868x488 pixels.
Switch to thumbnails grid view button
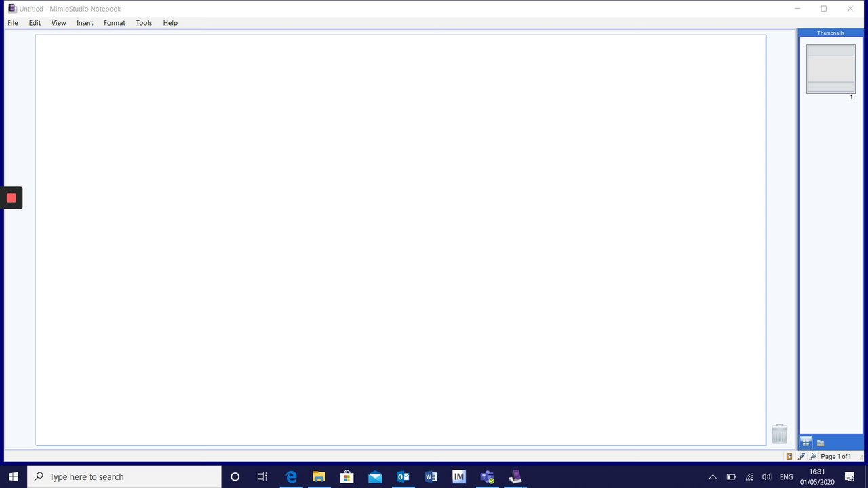(806, 443)
